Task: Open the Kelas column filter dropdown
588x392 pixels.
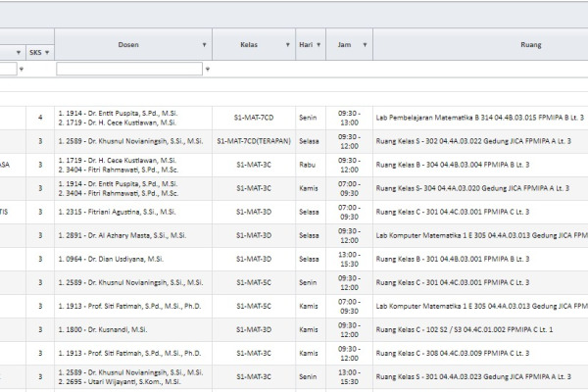Action: coord(287,45)
